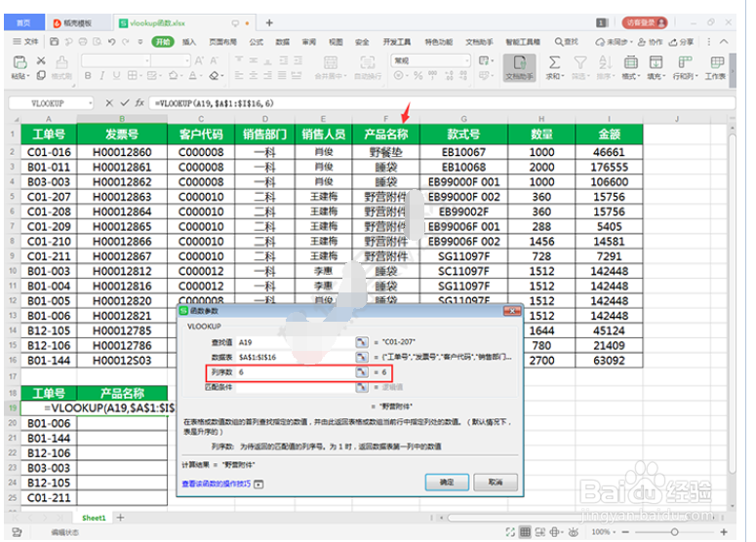This screenshot has height=542, width=756.
Task: Toggle Bold formatting
Action: [x=88, y=76]
